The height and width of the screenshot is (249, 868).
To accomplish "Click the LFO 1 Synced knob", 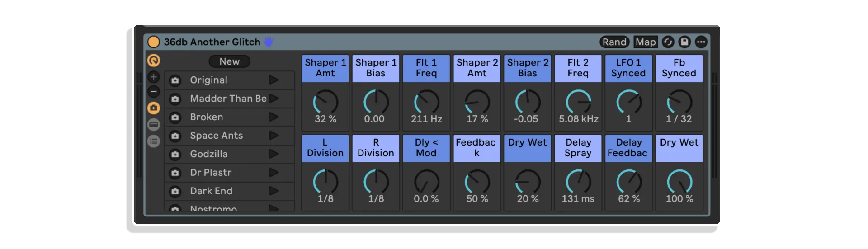I will coord(629,102).
